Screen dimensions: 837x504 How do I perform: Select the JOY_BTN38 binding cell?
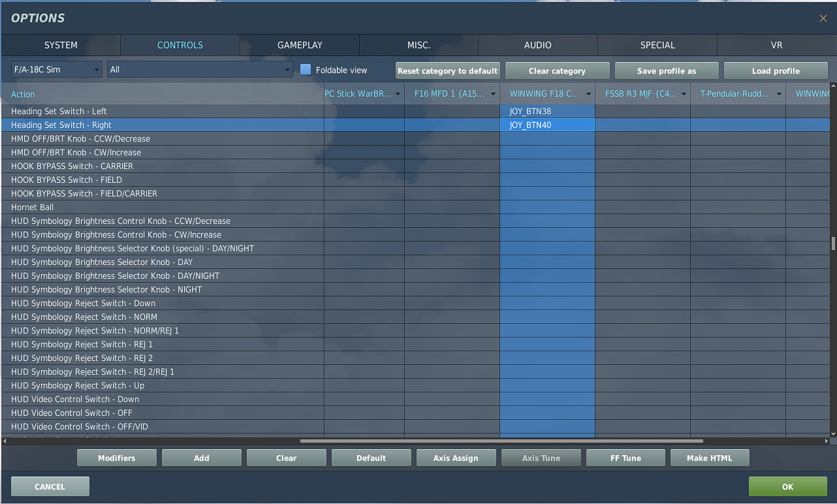pyautogui.click(x=547, y=111)
